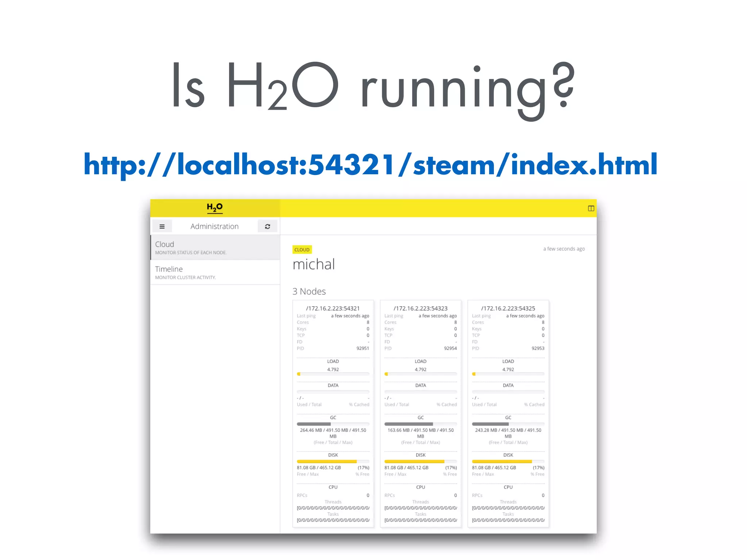Click the cloud name michal
The image size is (747, 560).
point(314,264)
